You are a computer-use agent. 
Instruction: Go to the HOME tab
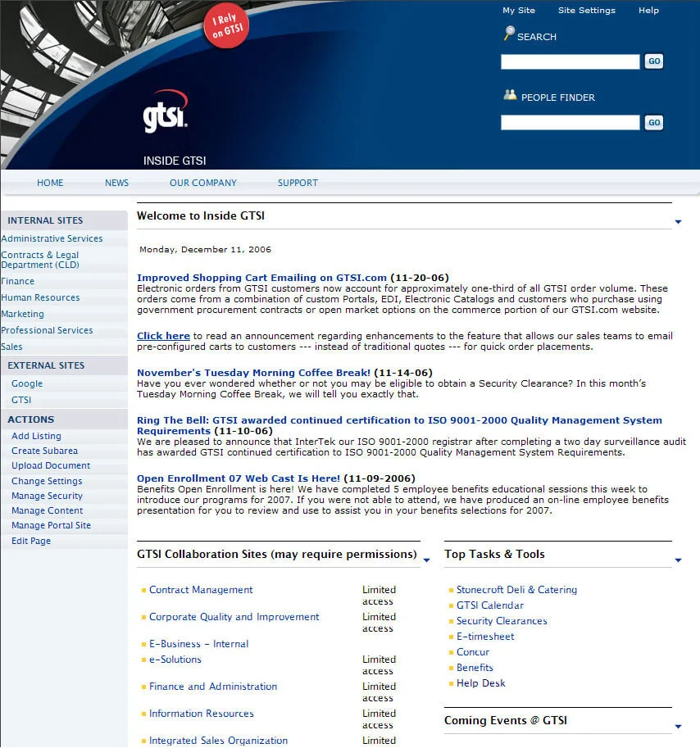point(50,183)
